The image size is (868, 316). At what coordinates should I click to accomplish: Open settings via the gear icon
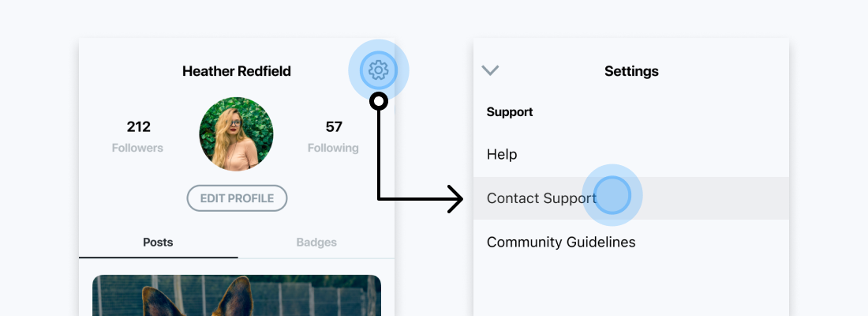(x=379, y=70)
